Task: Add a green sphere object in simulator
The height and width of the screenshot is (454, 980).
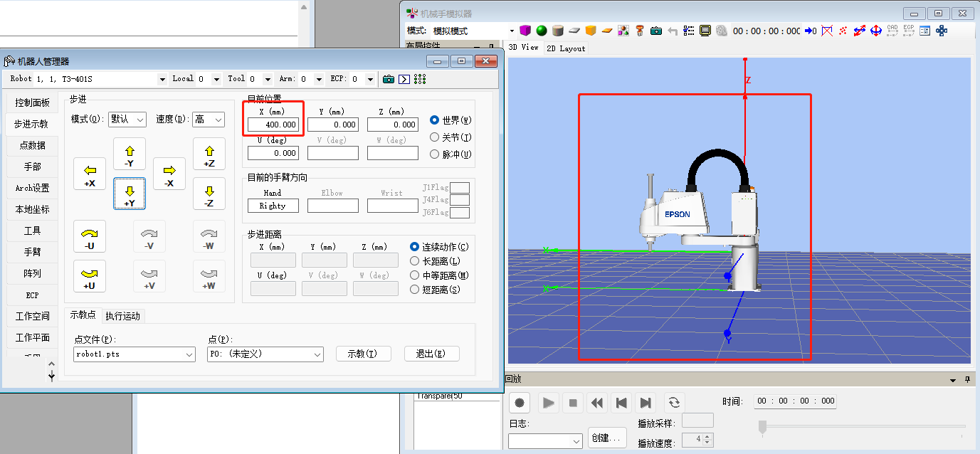Action: pyautogui.click(x=542, y=31)
